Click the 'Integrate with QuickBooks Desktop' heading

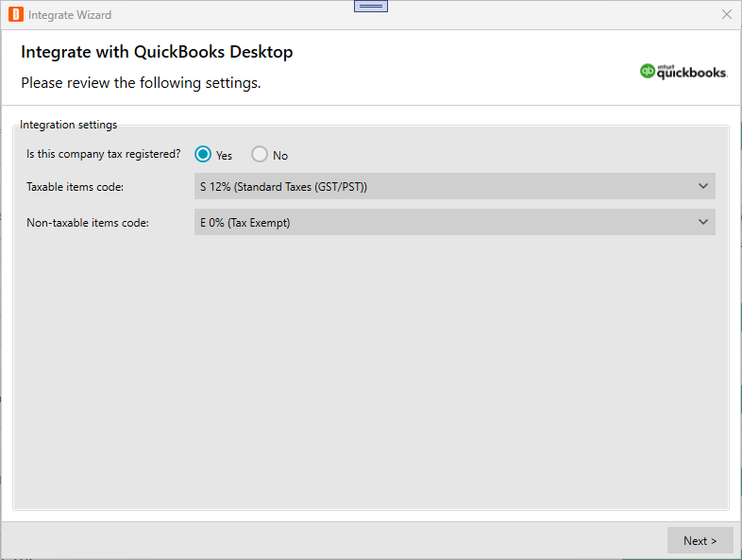157,52
